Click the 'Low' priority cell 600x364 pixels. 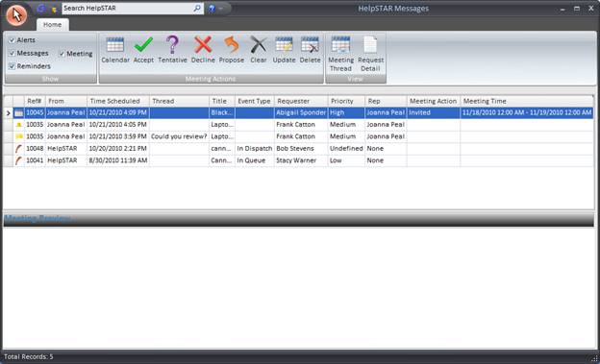[346, 160]
